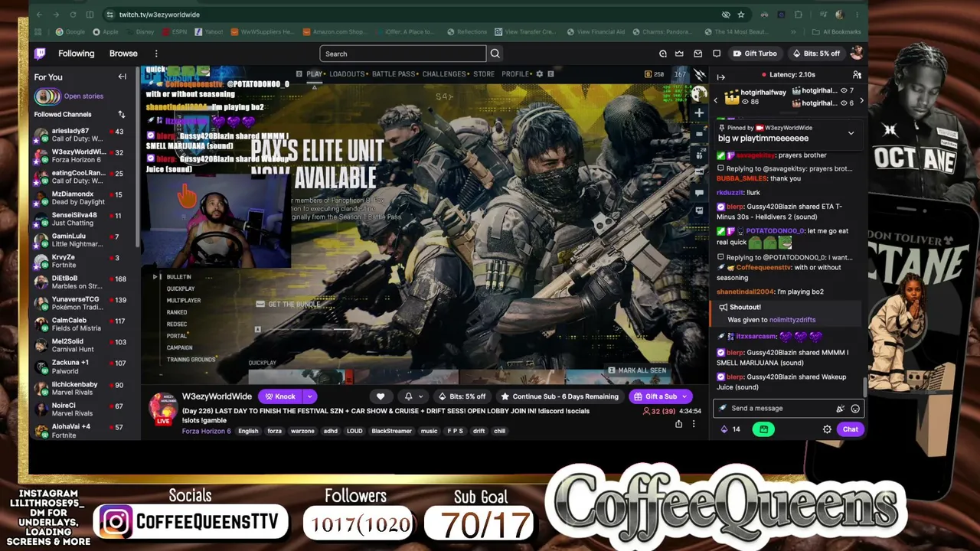Image resolution: width=980 pixels, height=551 pixels.
Task: Open followed channel CalmCaleb
Action: 79,324
